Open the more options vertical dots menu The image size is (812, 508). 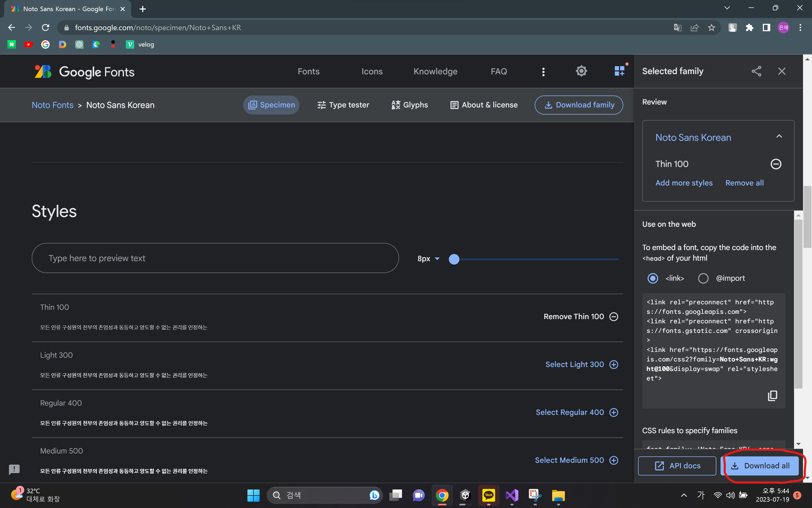pos(543,71)
